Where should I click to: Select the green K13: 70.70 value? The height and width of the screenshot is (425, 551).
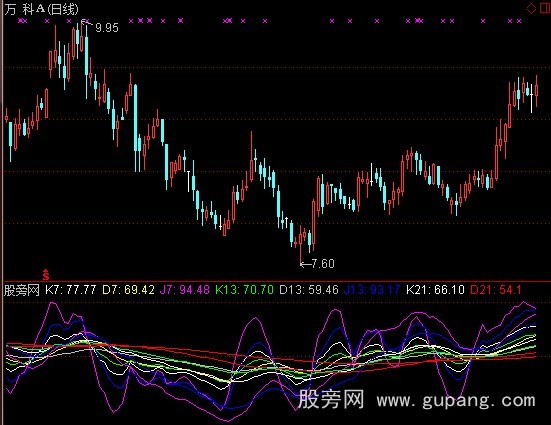click(244, 290)
